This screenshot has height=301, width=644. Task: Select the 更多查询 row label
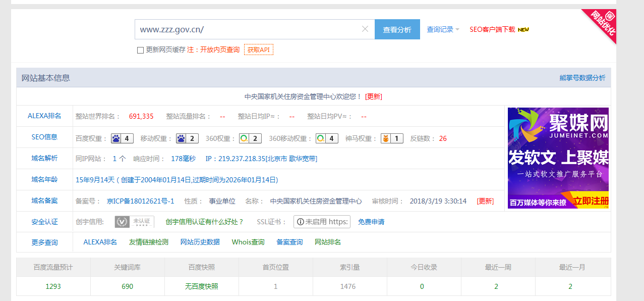coord(44,242)
